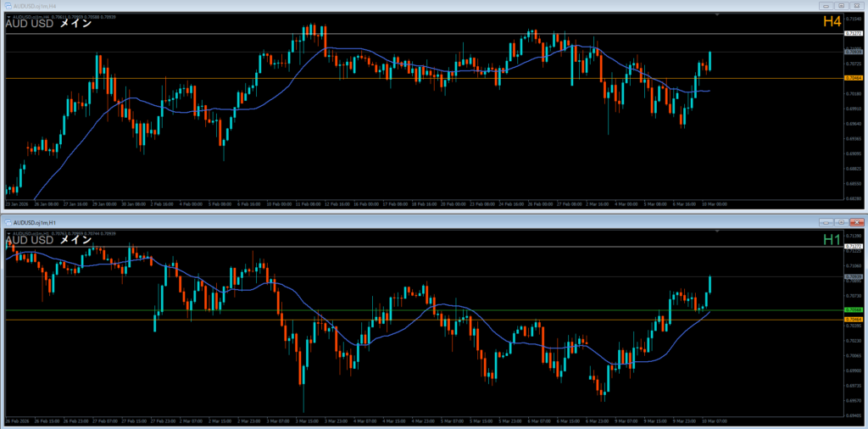The width and height of the screenshot is (868, 429).
Task: Minimize the H1 AUDUSD chart window
Action: tap(826, 221)
